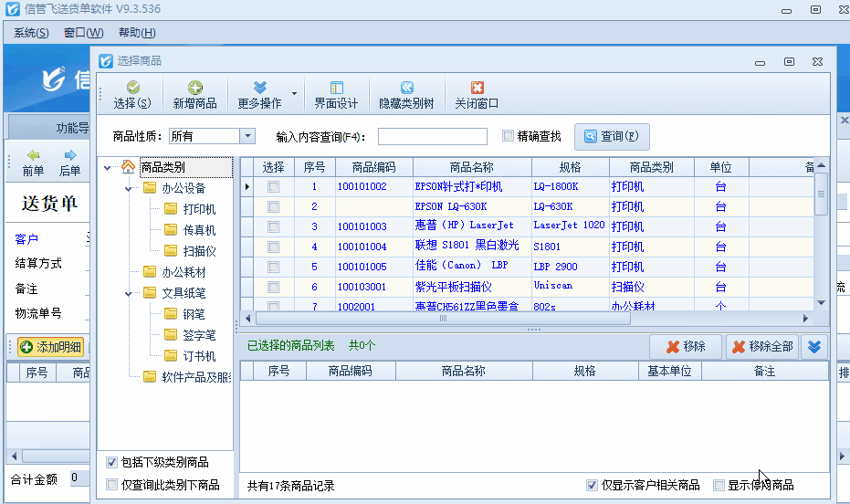850x504 pixels.
Task: Toggle 包括下级类别商品 checkbox
Action: pos(112,462)
